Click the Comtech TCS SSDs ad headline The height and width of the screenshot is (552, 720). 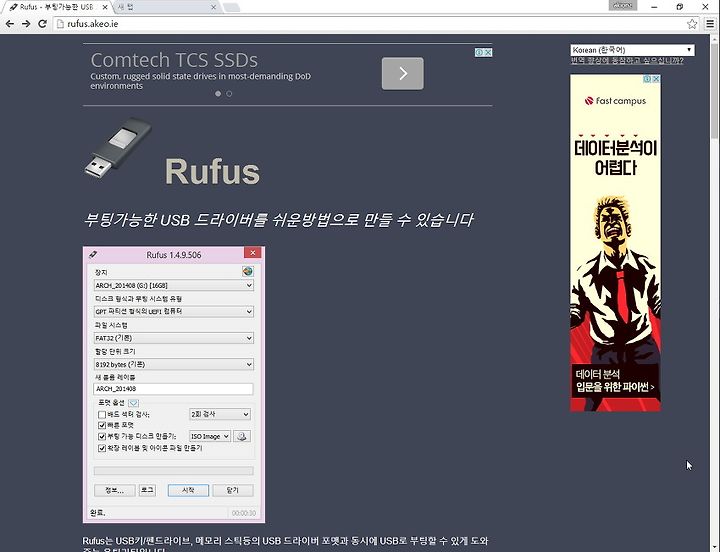click(174, 60)
